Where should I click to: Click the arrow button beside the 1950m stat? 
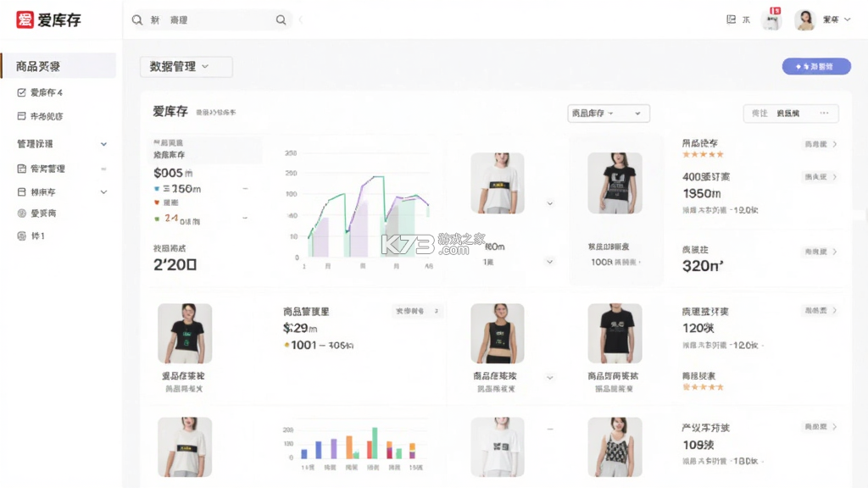(821, 177)
